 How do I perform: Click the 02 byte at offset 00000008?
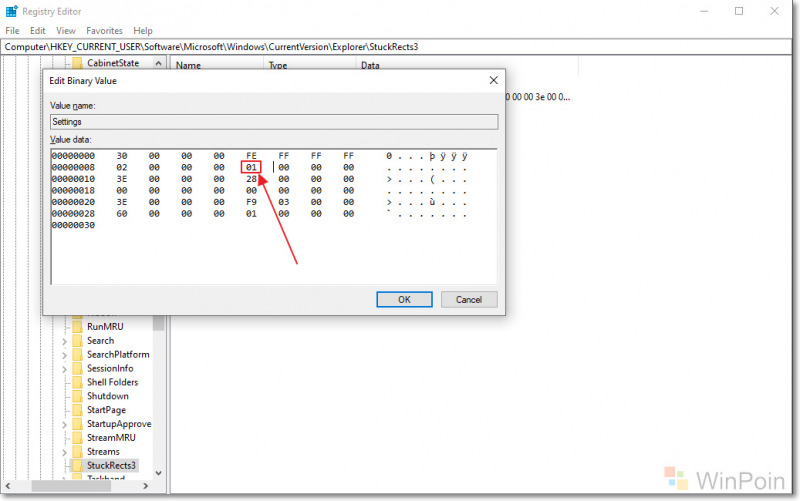click(x=121, y=167)
